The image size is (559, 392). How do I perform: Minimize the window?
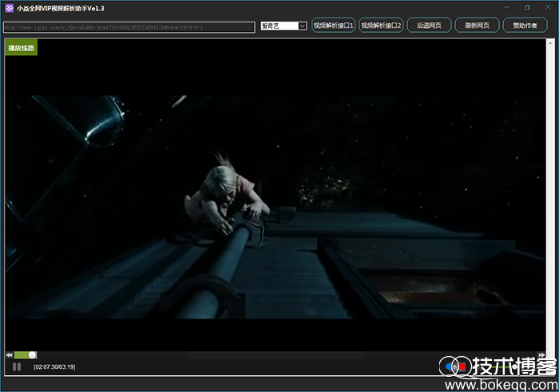pos(505,7)
